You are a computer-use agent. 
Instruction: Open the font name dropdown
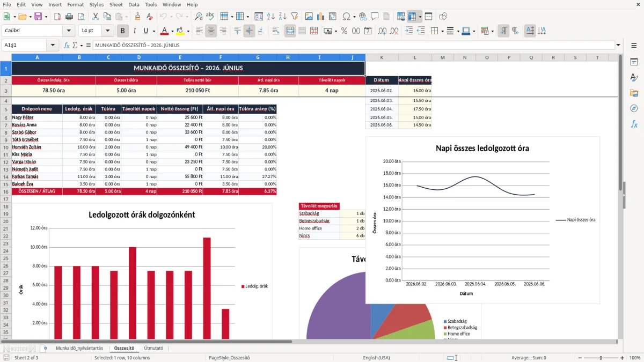coord(68,31)
